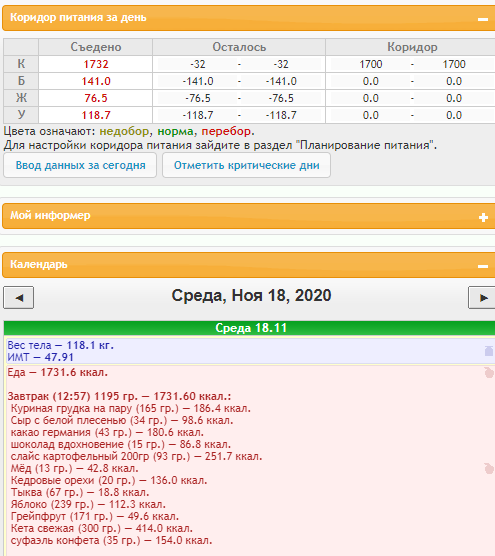Click the eaten carbs value 118.7
495x556 pixels.
(x=96, y=115)
